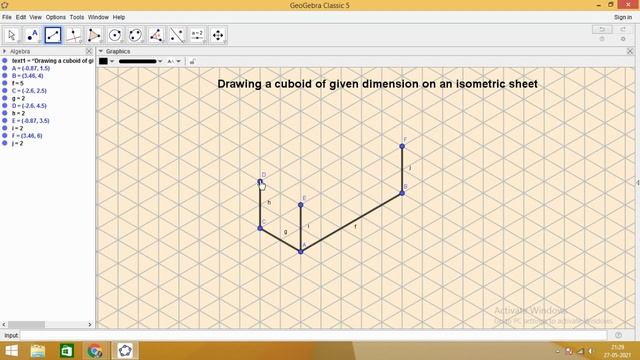Toggle visibility of text1 object
Viewport: 640px width, 360px height.
pos(5,60)
